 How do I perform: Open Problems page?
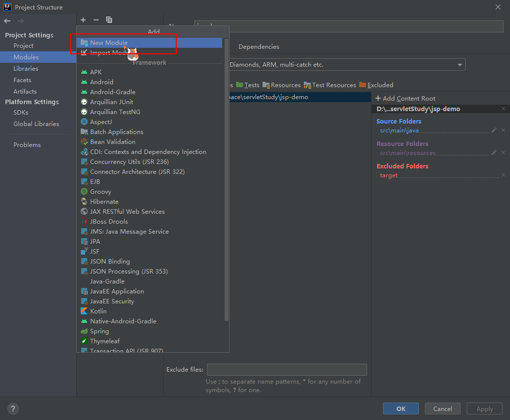coord(38,145)
